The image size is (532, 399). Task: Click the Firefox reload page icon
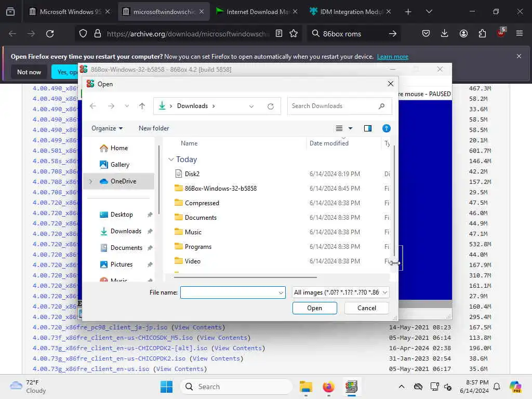(x=50, y=34)
